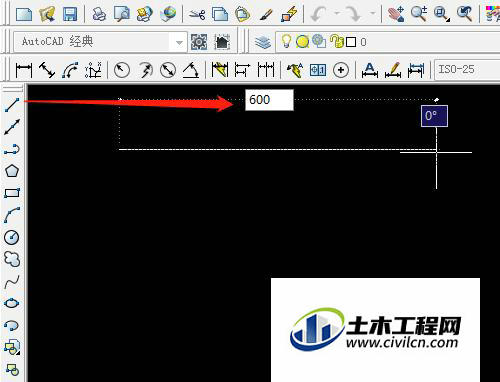
Task: Select Aligned dimension tool
Action: click(x=47, y=70)
